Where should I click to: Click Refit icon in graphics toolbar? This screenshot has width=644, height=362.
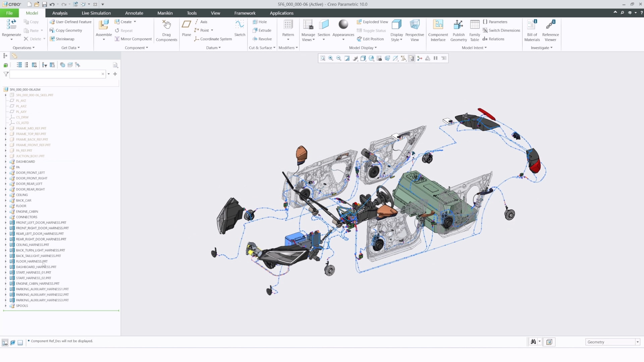[323, 58]
